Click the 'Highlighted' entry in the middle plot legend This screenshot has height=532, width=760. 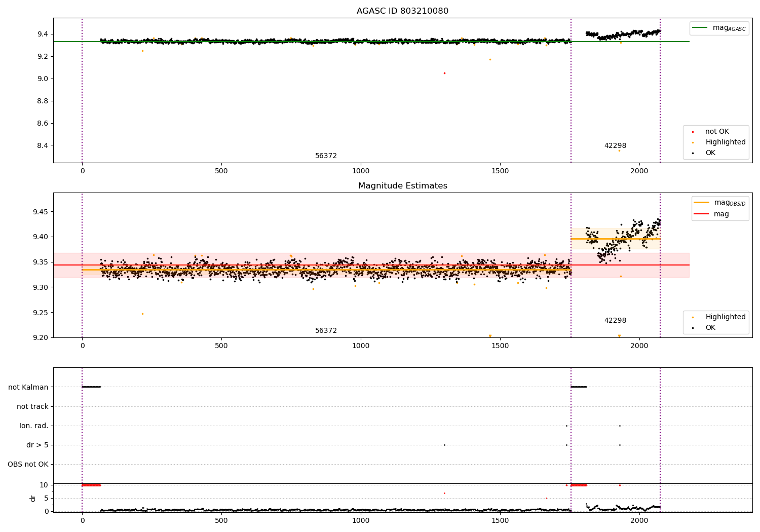tap(725, 317)
